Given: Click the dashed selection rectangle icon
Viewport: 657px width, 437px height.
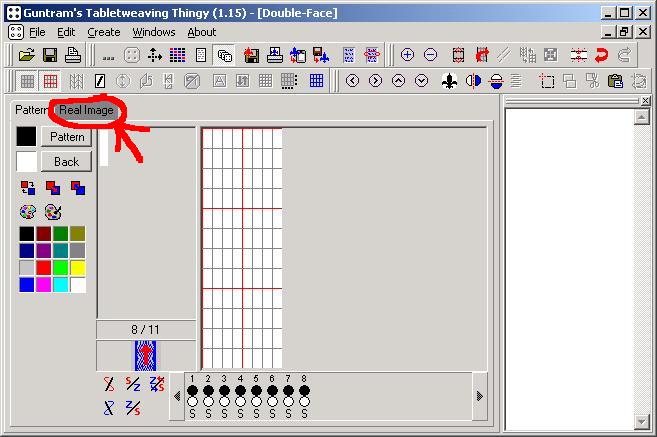Looking at the screenshot, I should point(547,80).
